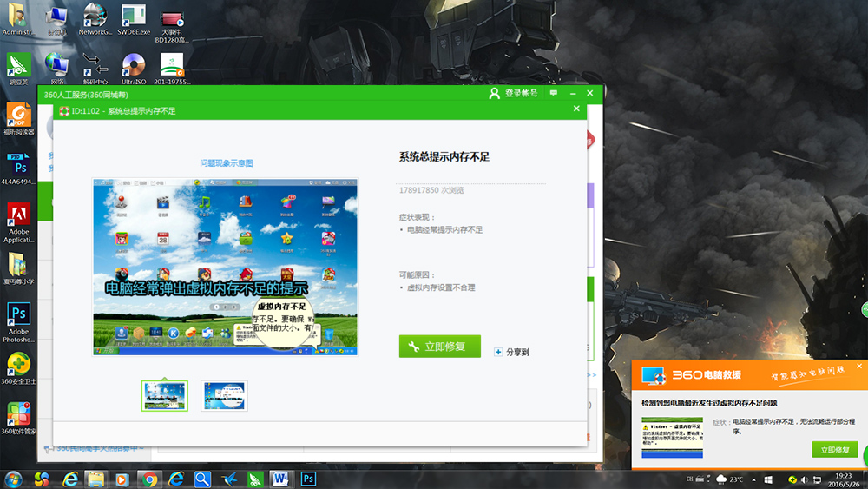Open the Windows Start menu orb
This screenshot has height=489, width=868.
coord(14,479)
